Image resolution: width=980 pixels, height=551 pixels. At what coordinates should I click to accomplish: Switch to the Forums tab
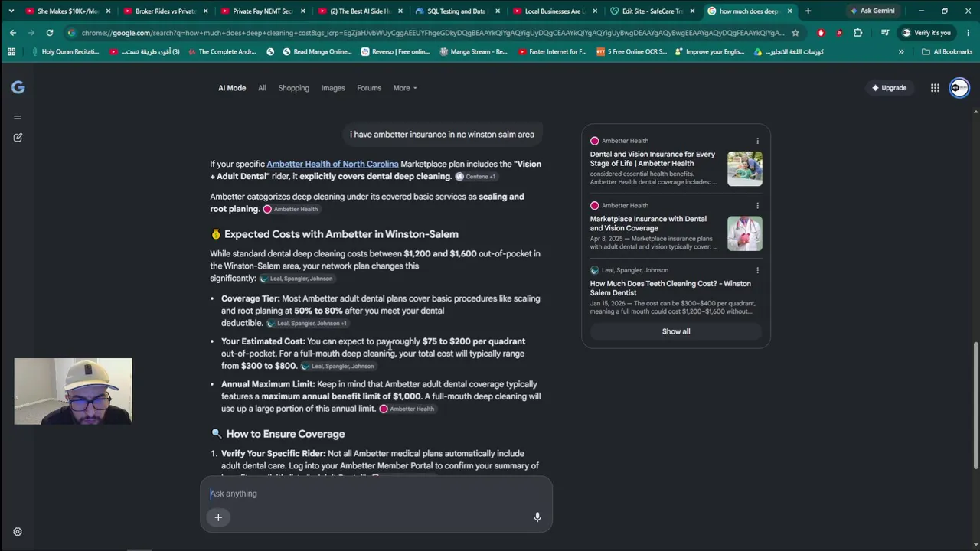click(x=369, y=88)
